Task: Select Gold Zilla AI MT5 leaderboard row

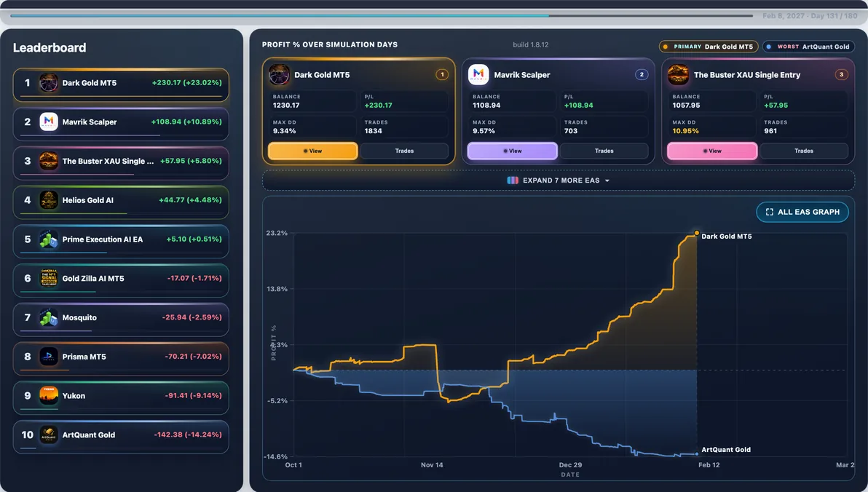Action: 121,280
